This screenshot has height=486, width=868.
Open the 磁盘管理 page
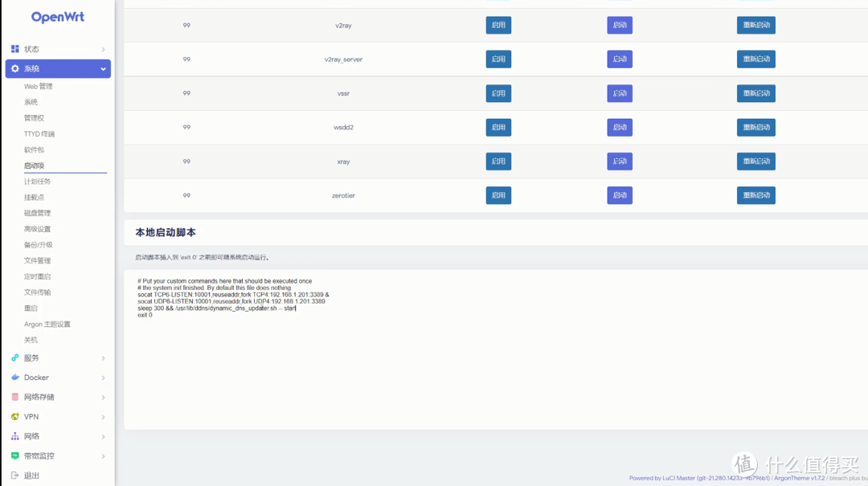click(x=37, y=213)
